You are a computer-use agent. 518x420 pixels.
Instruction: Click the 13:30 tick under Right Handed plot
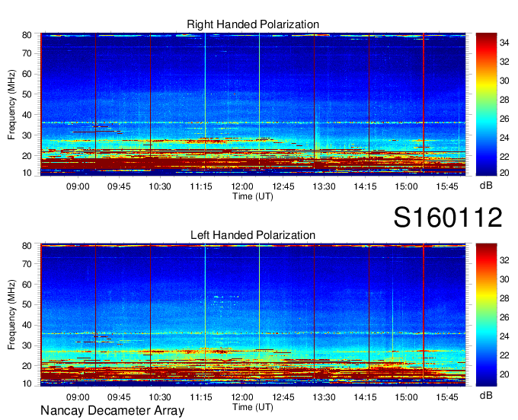(324, 186)
